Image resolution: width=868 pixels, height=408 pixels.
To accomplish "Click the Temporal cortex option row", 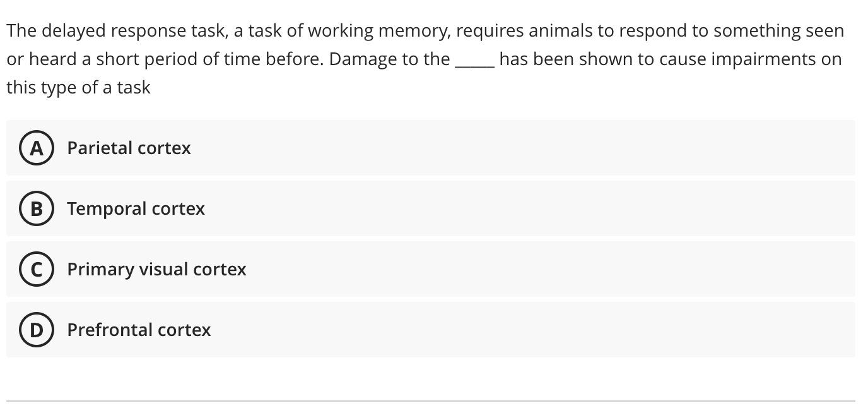I will click(378, 209).
